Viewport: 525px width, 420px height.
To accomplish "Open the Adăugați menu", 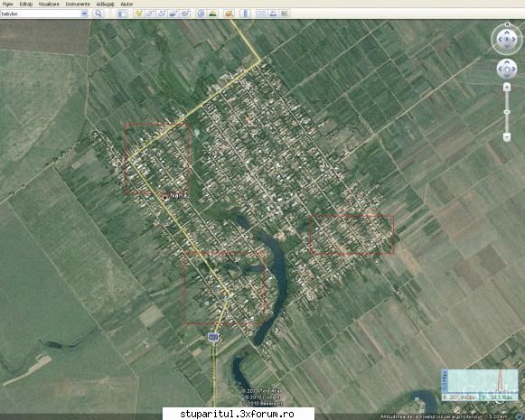I will click(105, 4).
